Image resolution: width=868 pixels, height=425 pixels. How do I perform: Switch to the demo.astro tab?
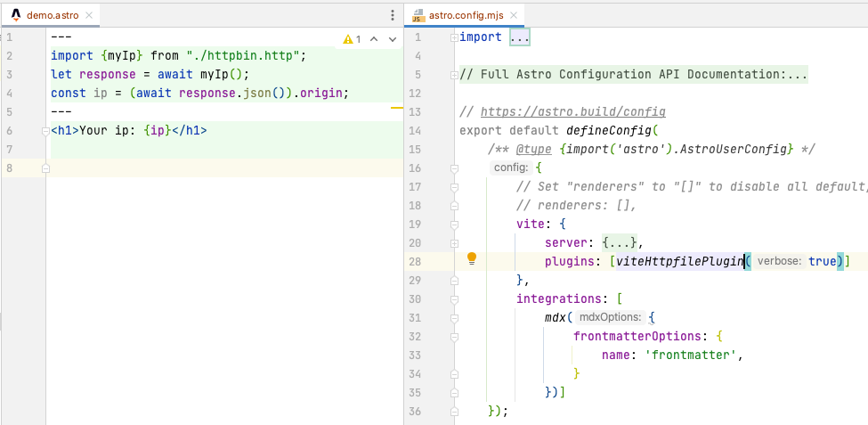coord(52,15)
